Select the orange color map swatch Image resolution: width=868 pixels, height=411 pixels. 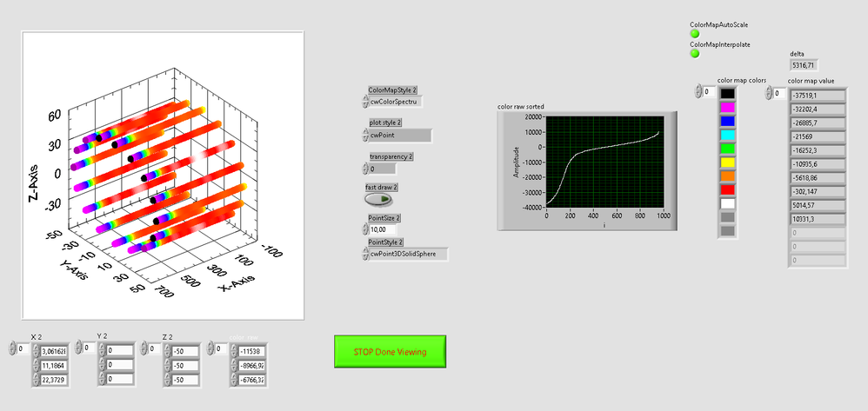coord(727,176)
